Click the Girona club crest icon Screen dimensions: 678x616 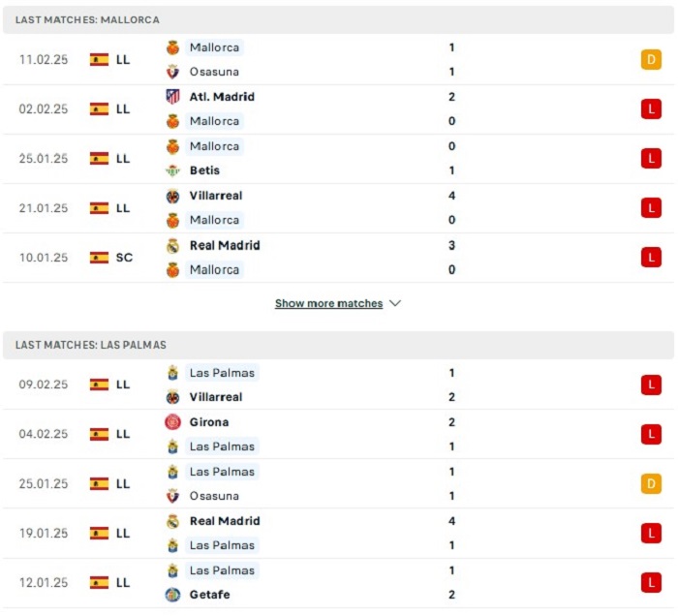tap(172, 422)
